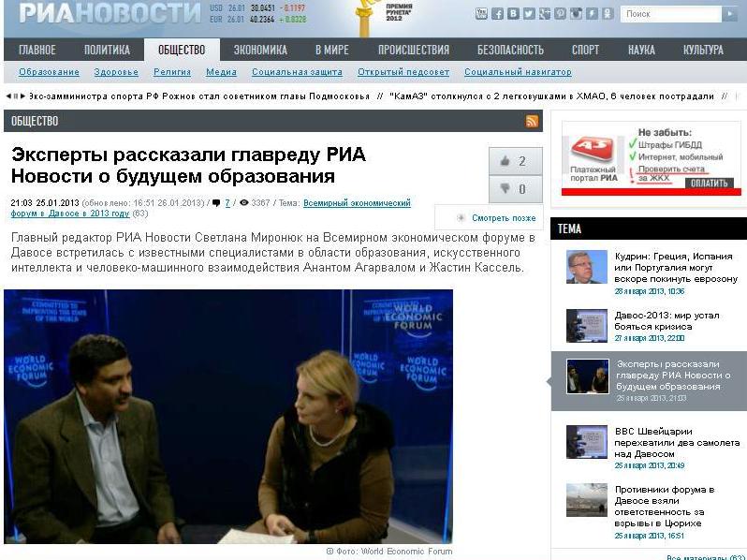Click in the Поиск search field

click(x=671, y=14)
